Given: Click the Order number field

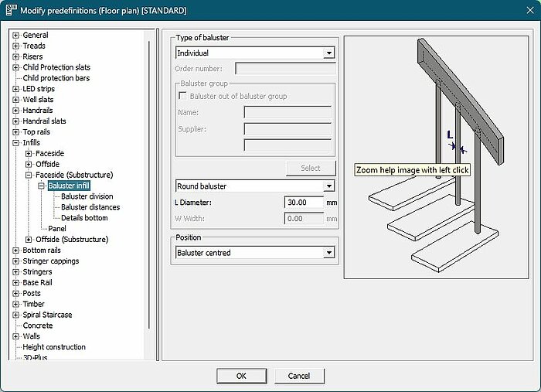Looking at the screenshot, I should (285, 68).
